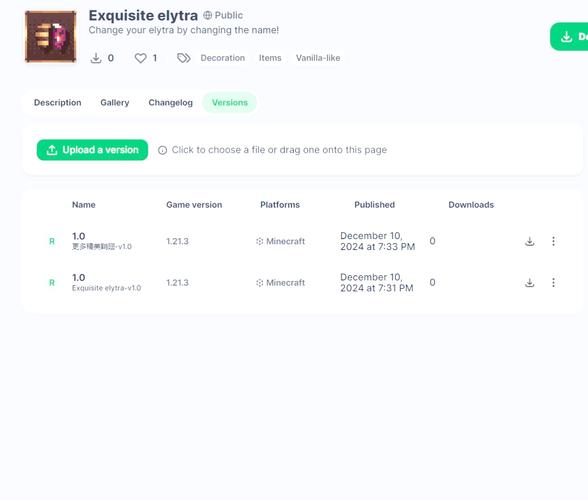Image resolution: width=588 pixels, height=500 pixels.
Task: Switch to the Gallery tab
Action: pyautogui.click(x=115, y=102)
